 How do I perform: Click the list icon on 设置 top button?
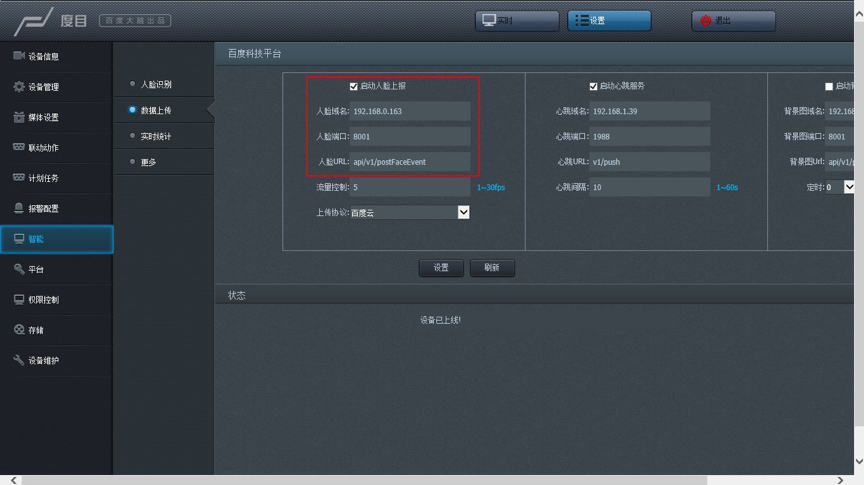581,20
